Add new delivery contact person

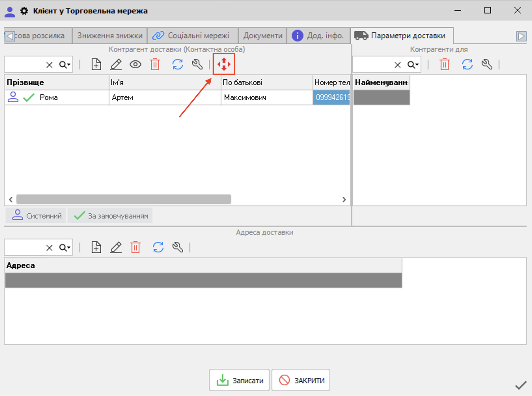click(96, 64)
